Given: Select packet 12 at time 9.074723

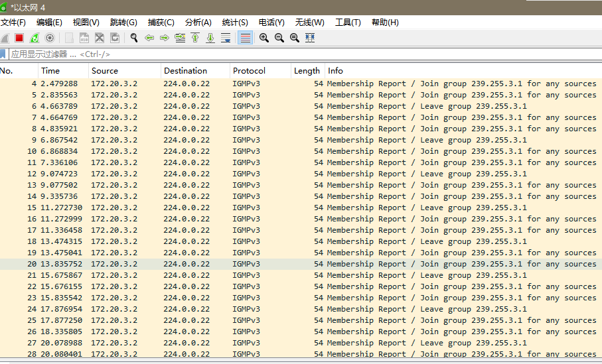Looking at the screenshot, I should click(x=301, y=174).
